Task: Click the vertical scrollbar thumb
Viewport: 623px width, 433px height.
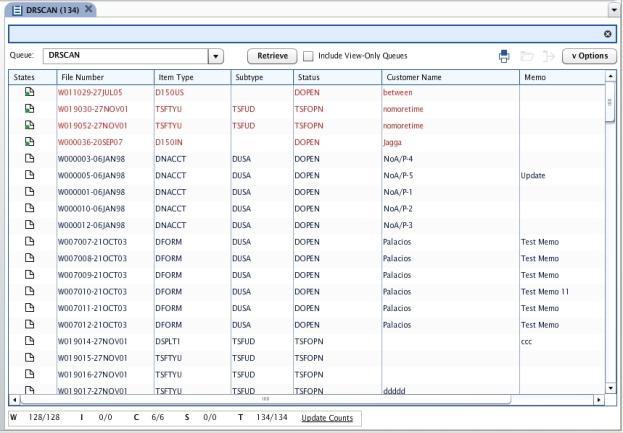Action: tap(610, 102)
